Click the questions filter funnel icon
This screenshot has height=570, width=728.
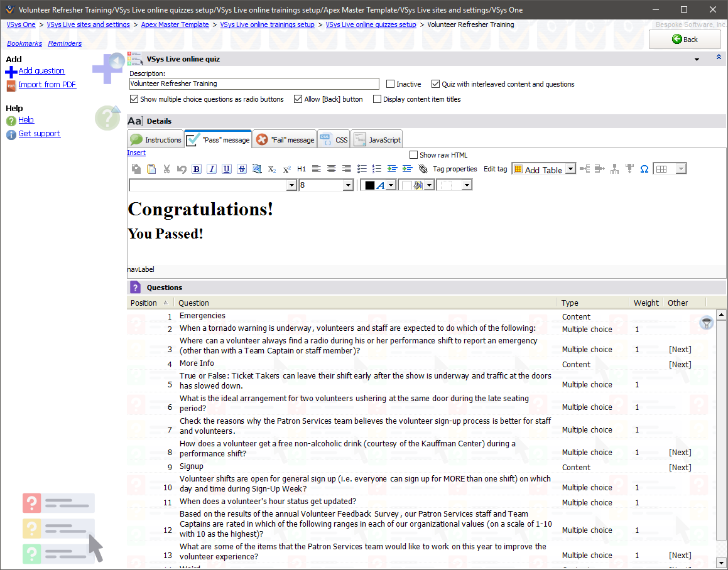click(707, 323)
